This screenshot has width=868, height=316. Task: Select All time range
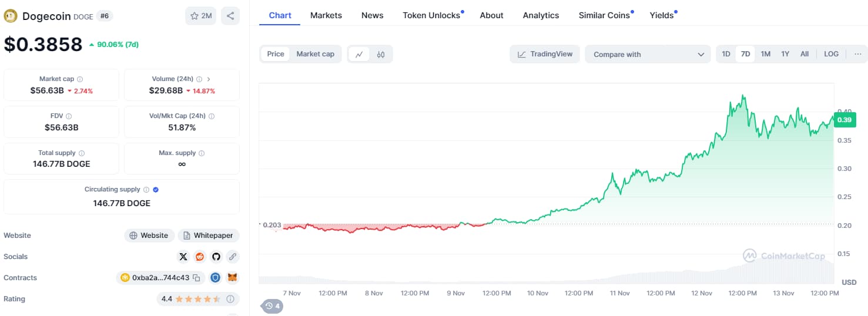(x=805, y=54)
